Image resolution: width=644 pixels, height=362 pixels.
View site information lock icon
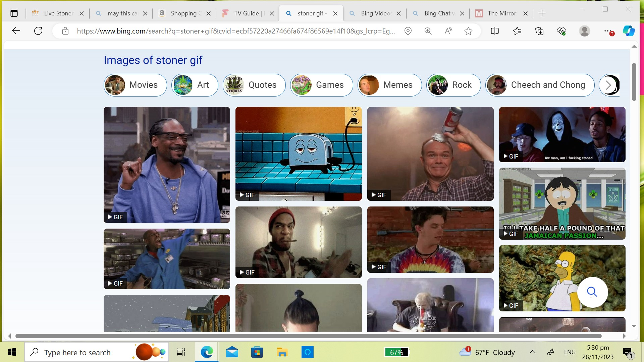click(x=65, y=31)
